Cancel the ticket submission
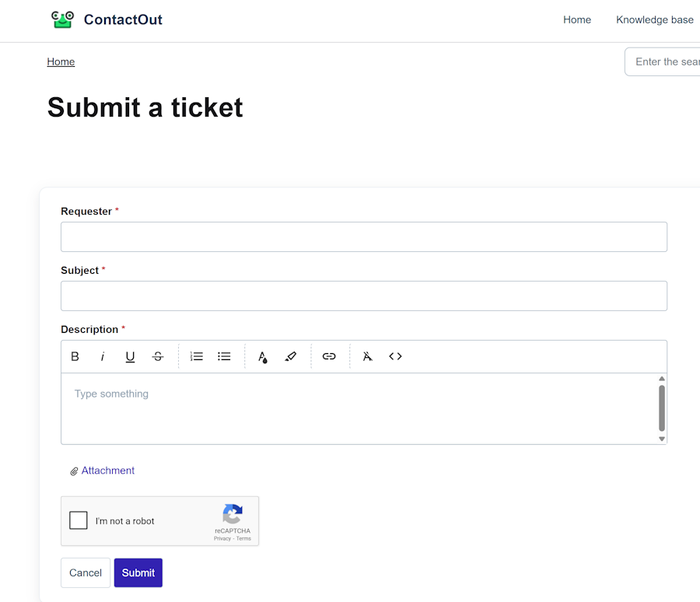Viewport: 700px width, 602px height. [x=85, y=572]
